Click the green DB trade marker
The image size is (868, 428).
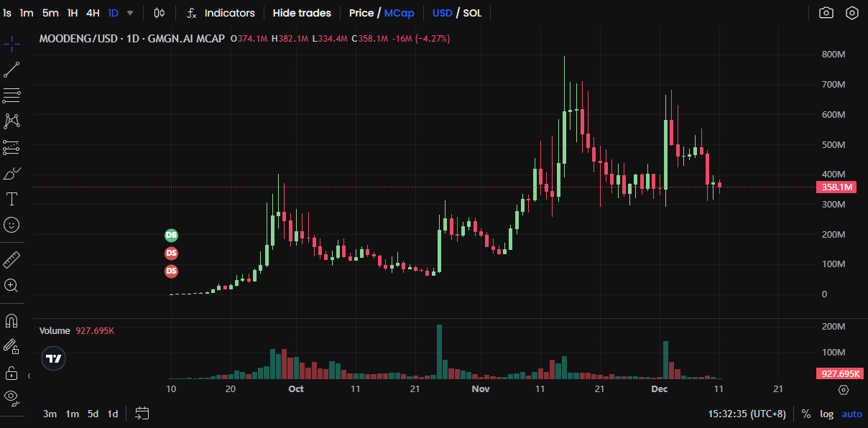click(x=172, y=235)
